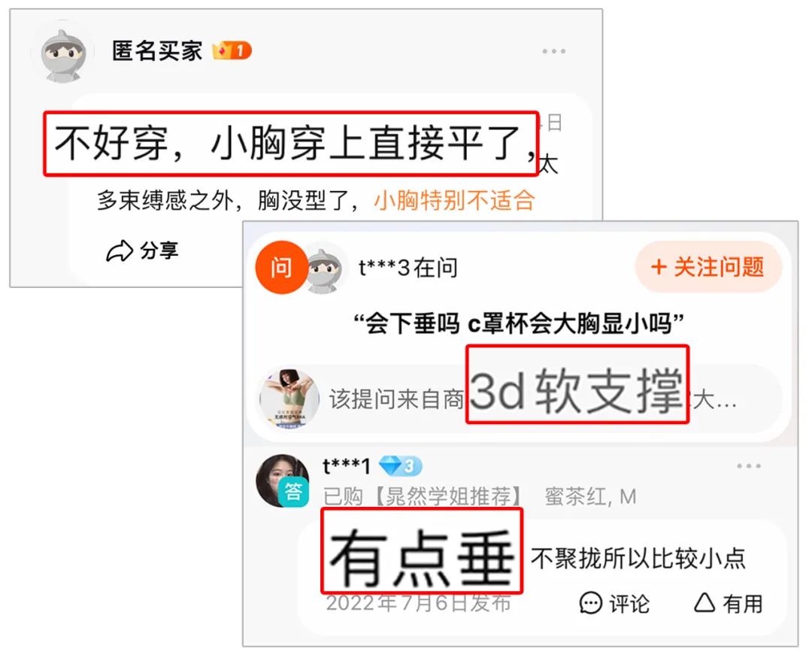
Task: Open the bra product thumbnail image
Action: 289,399
